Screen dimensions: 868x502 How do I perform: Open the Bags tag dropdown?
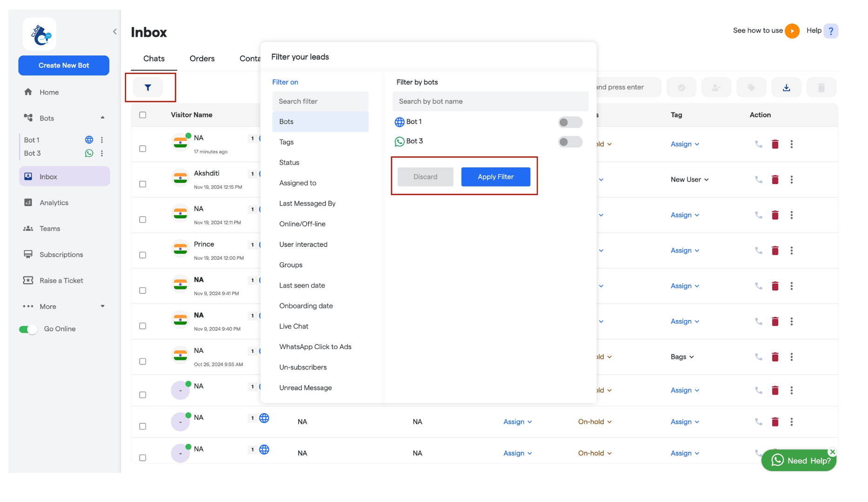682,357
